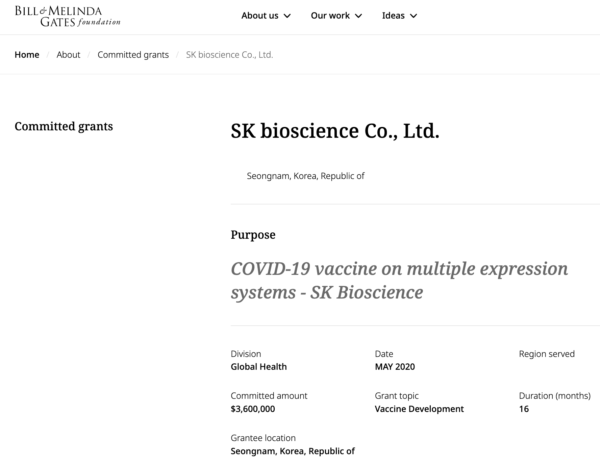Navigate to About in the breadcrumb

(68, 55)
